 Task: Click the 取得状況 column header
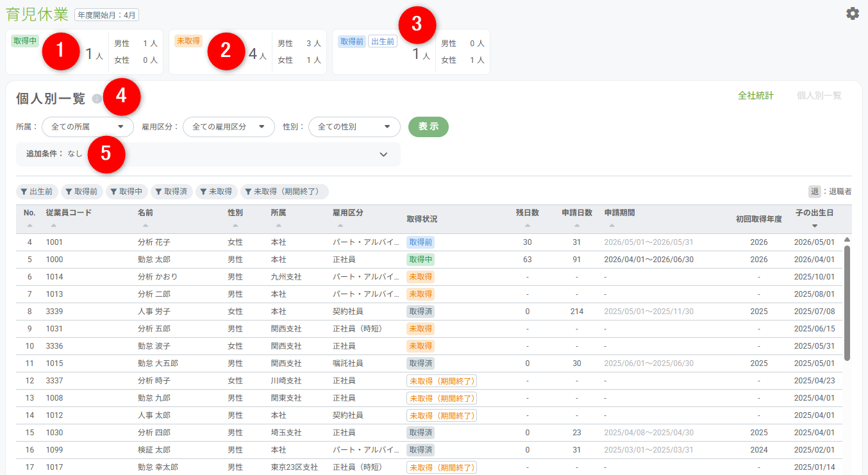pyautogui.click(x=422, y=219)
